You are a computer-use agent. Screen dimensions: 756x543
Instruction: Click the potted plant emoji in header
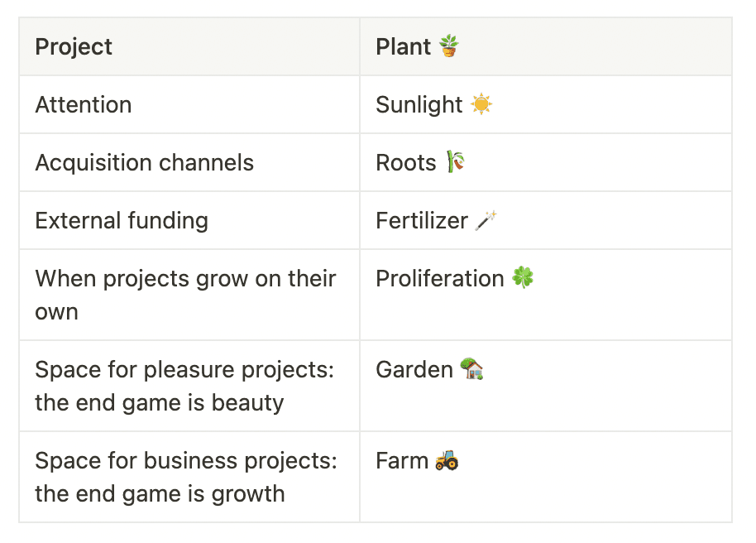coord(449,46)
